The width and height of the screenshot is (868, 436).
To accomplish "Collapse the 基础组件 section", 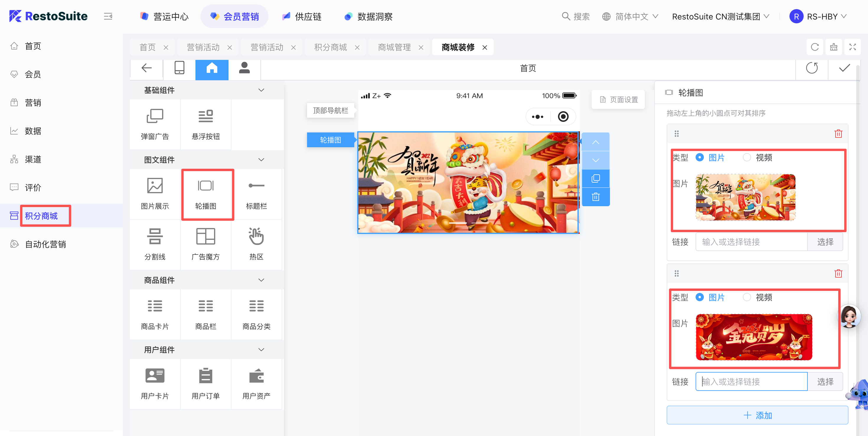I will tap(261, 90).
